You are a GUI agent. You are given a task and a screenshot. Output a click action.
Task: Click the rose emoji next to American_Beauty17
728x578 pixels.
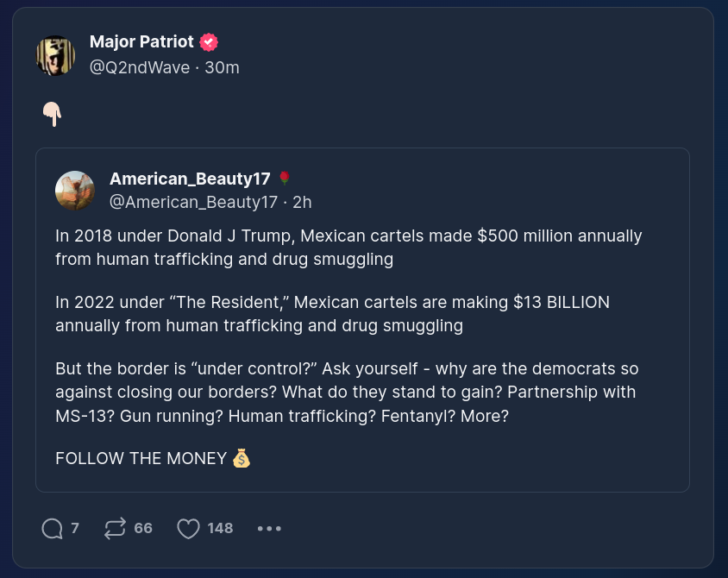(x=285, y=179)
